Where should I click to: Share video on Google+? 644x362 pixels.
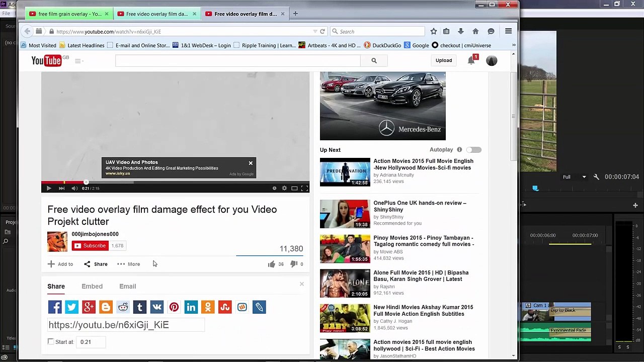coord(89,307)
